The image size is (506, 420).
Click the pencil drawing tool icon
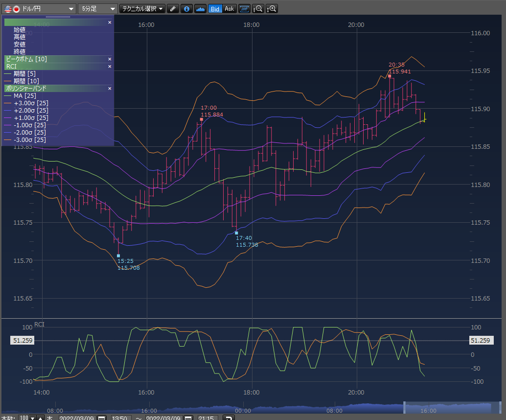pos(173,9)
